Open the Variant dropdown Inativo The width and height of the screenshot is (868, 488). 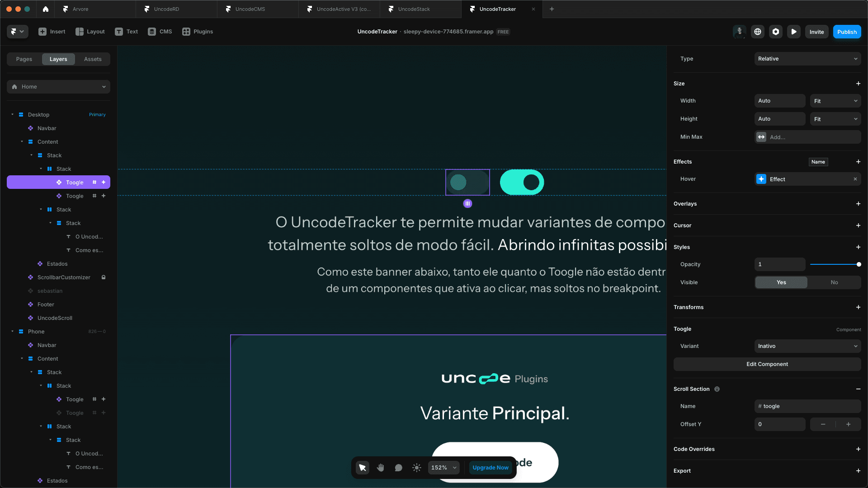pyautogui.click(x=807, y=346)
